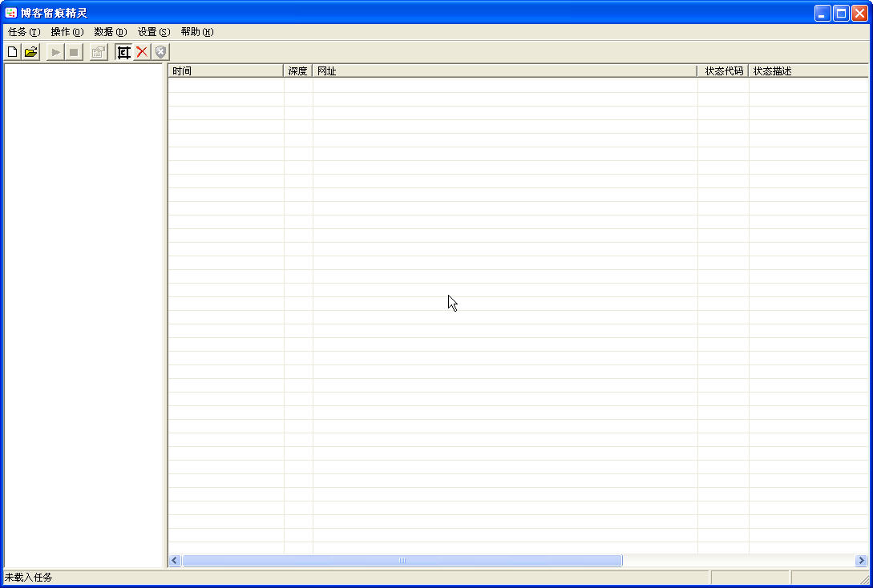Click the 状态代码 column header
The width and height of the screenshot is (873, 588).
coord(723,71)
